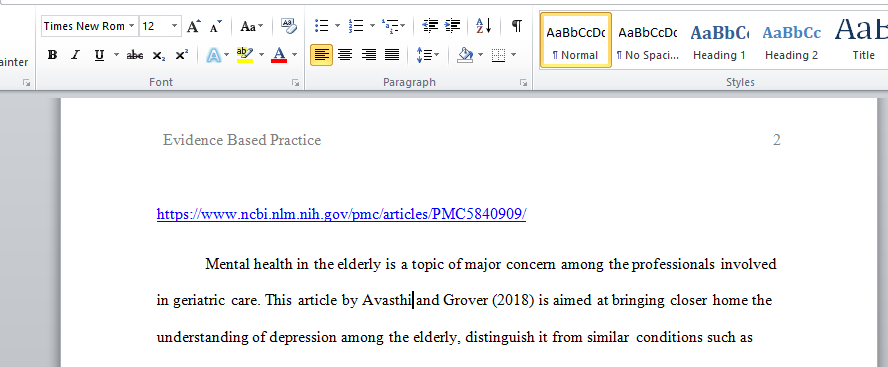This screenshot has height=367, width=888.
Task: Click the Borders icon
Action: coord(498,55)
